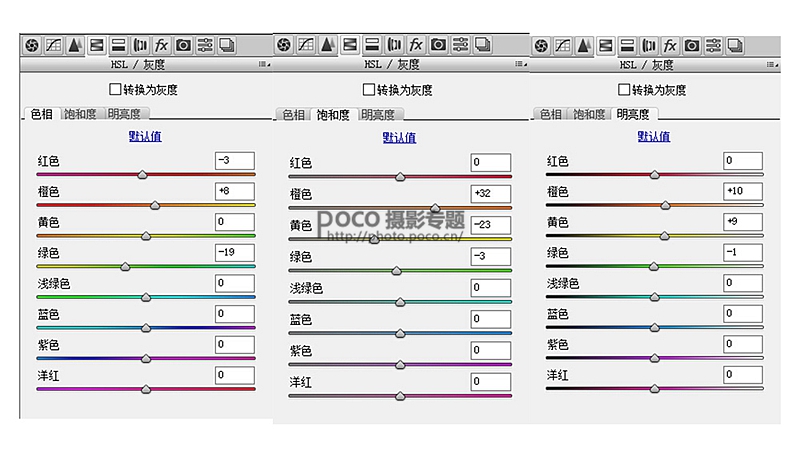The height and width of the screenshot is (458, 800).
Task: Open fx Effects icon in the Luminance panel
Action: (x=670, y=46)
